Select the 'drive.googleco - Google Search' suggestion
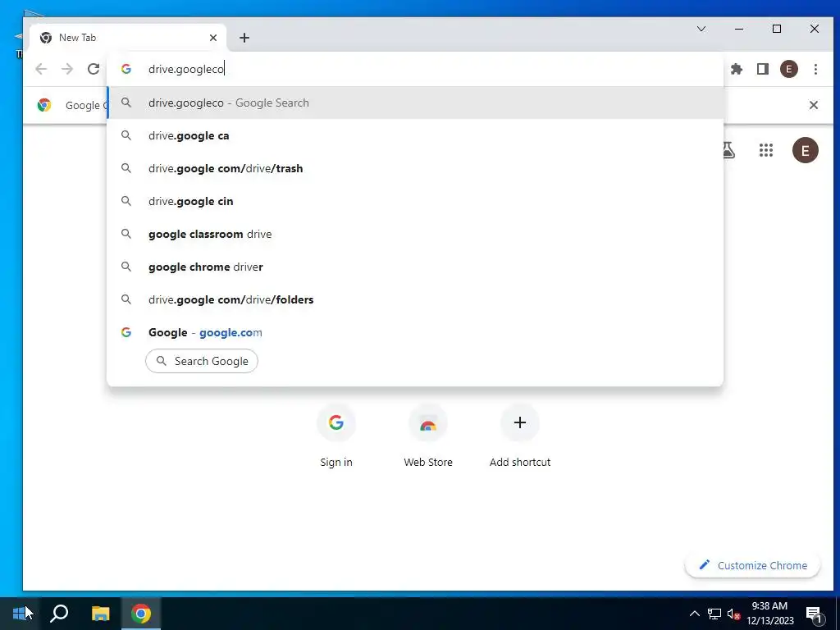 (415, 103)
